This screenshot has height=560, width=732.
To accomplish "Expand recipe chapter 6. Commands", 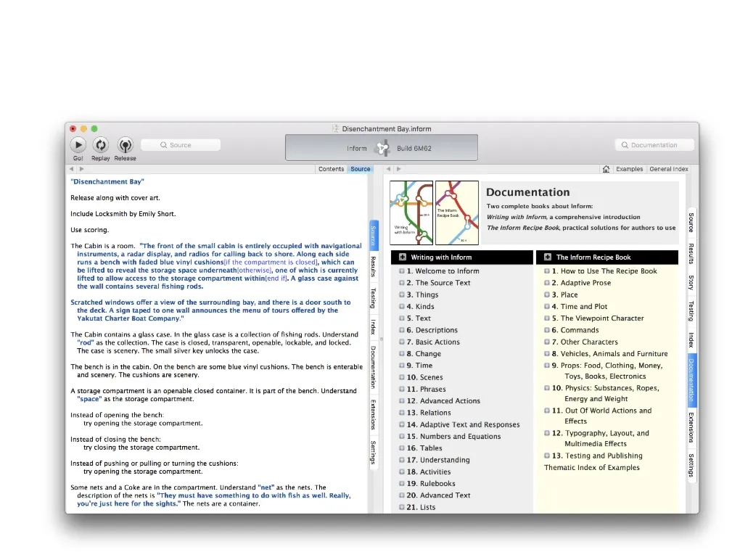I will [x=547, y=330].
